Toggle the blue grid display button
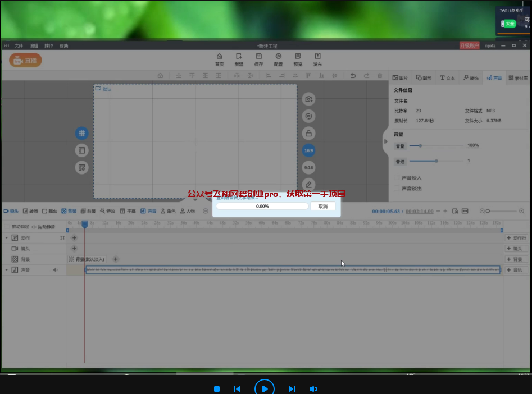Screen dimensions: 532x394 coord(81,134)
